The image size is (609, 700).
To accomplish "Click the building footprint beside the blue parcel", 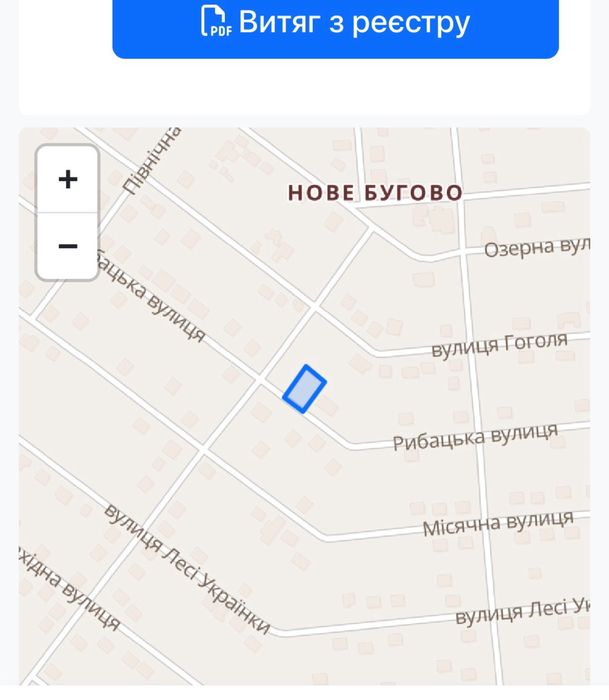I will pos(329,407).
